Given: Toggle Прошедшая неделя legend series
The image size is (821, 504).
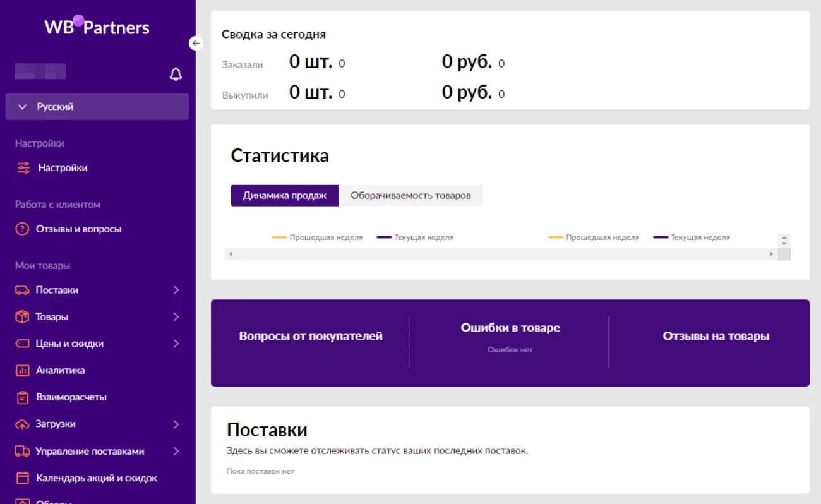Looking at the screenshot, I should tap(318, 237).
